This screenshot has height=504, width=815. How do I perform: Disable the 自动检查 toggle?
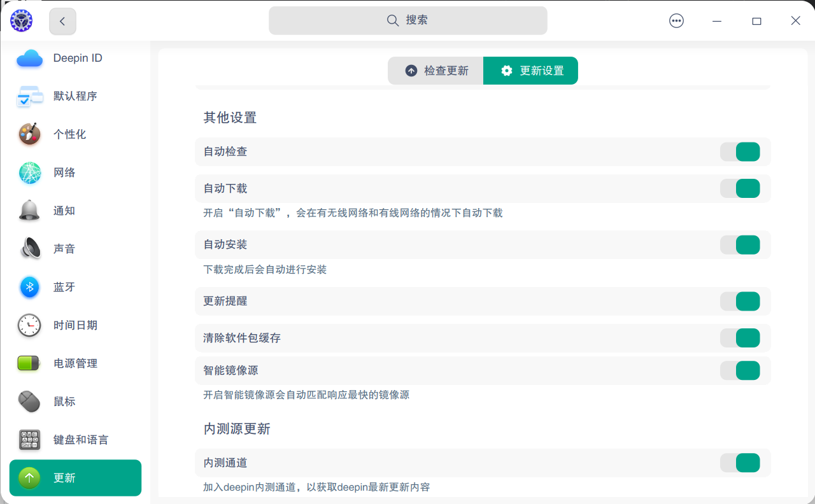tap(740, 151)
